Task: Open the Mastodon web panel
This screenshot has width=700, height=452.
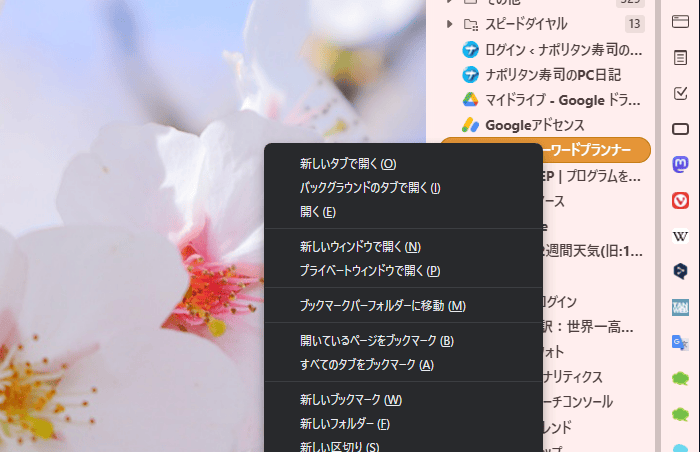Action: [680, 164]
